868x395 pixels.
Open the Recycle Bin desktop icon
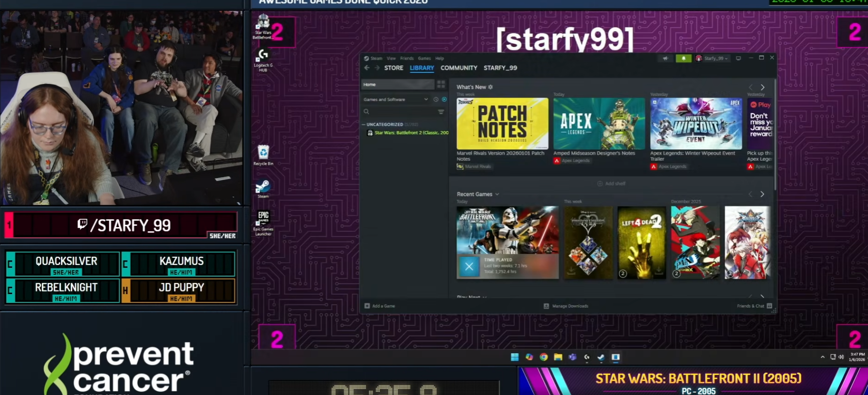[x=263, y=155]
